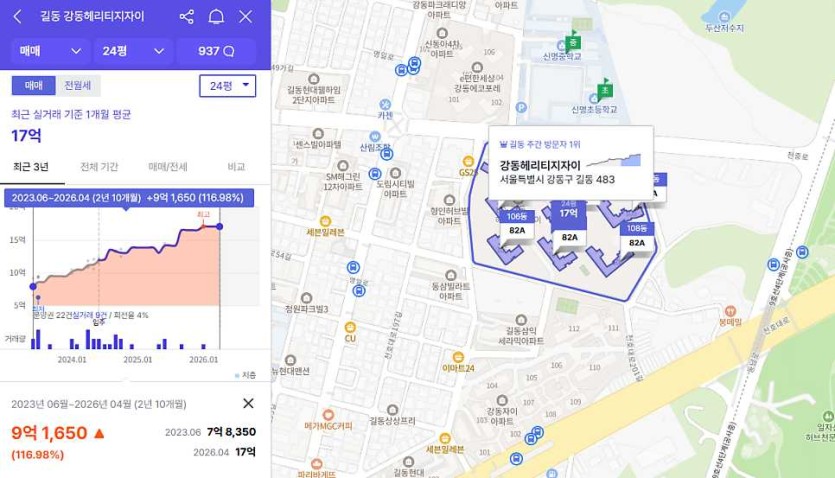Screen dimensions: 835x478
Task: Expand the 24평 dropdown in purple header
Action: click(x=132, y=51)
